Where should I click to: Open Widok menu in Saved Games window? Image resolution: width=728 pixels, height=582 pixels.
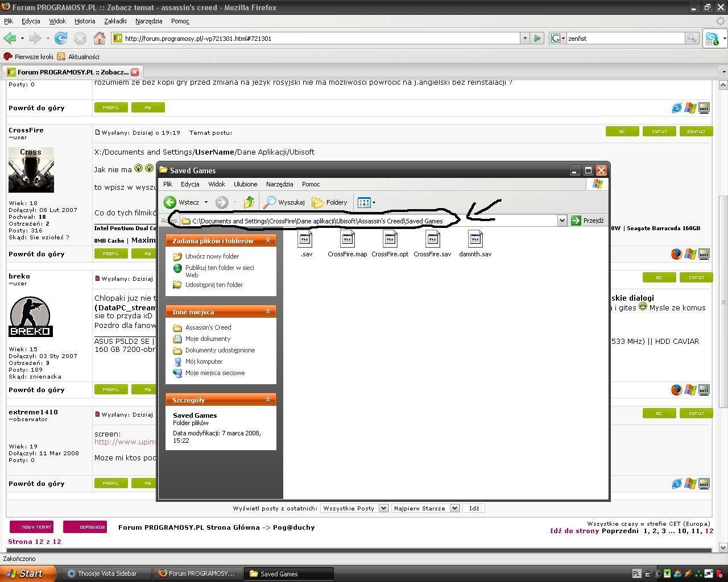(217, 184)
